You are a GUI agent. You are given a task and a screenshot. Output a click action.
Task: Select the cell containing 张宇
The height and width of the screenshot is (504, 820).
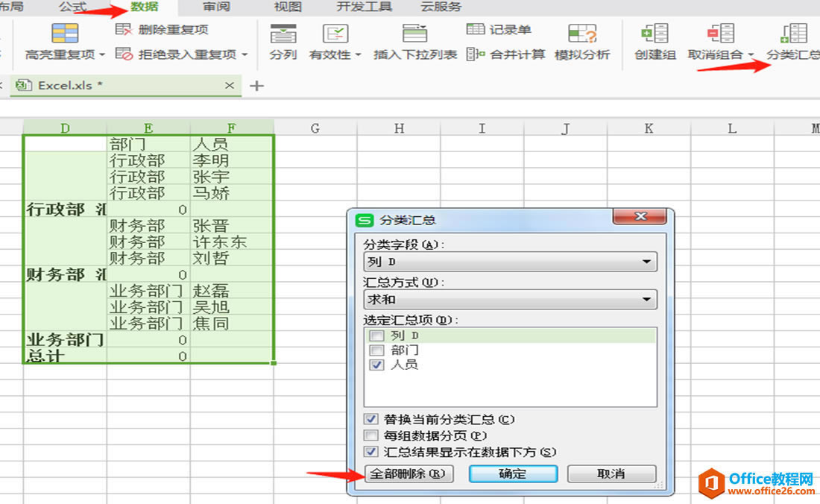(x=232, y=177)
